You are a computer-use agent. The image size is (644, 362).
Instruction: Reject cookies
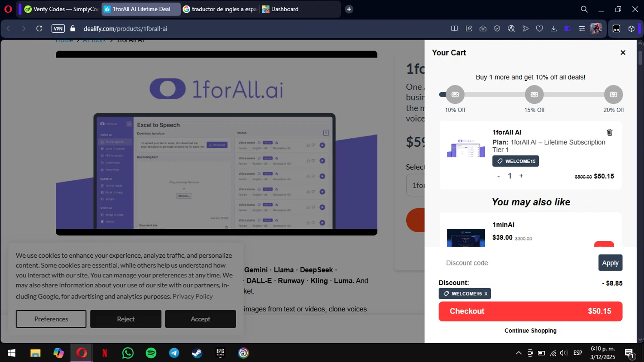click(x=126, y=319)
